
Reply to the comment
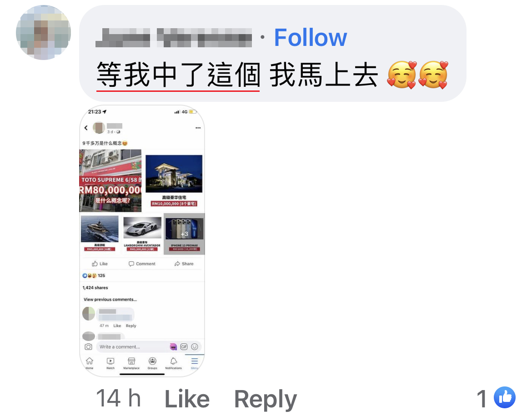(266, 399)
